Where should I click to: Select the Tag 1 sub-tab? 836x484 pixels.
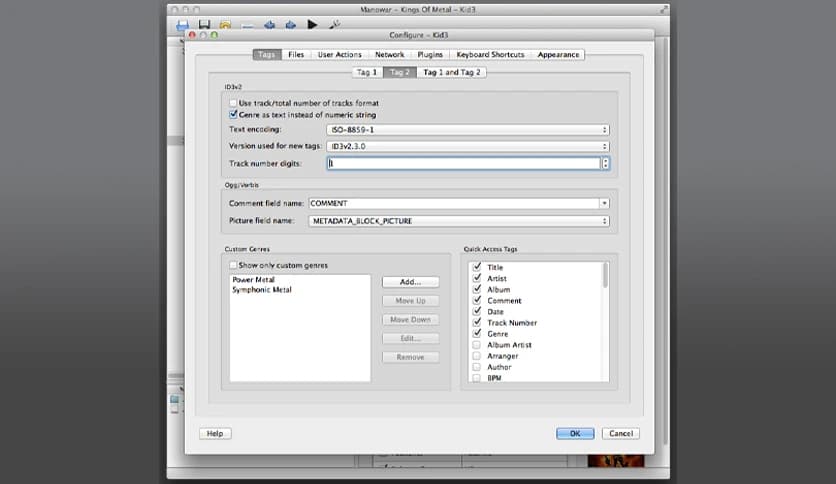point(367,72)
